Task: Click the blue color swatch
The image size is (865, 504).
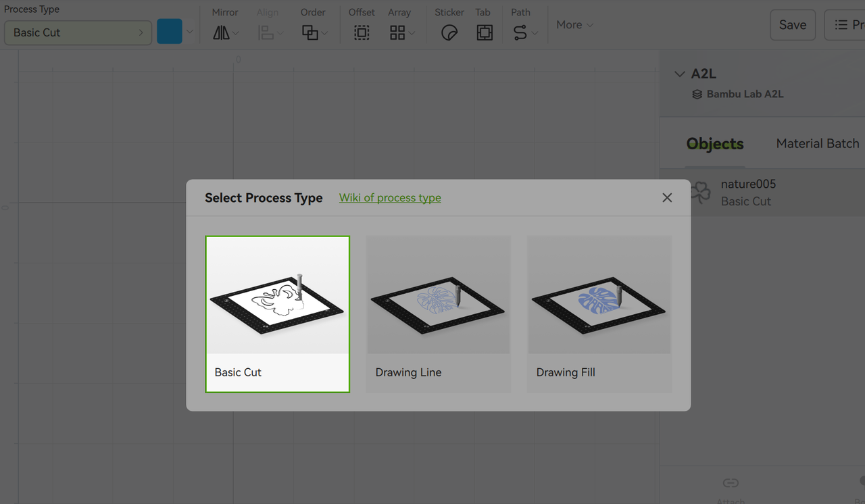Action: click(170, 32)
